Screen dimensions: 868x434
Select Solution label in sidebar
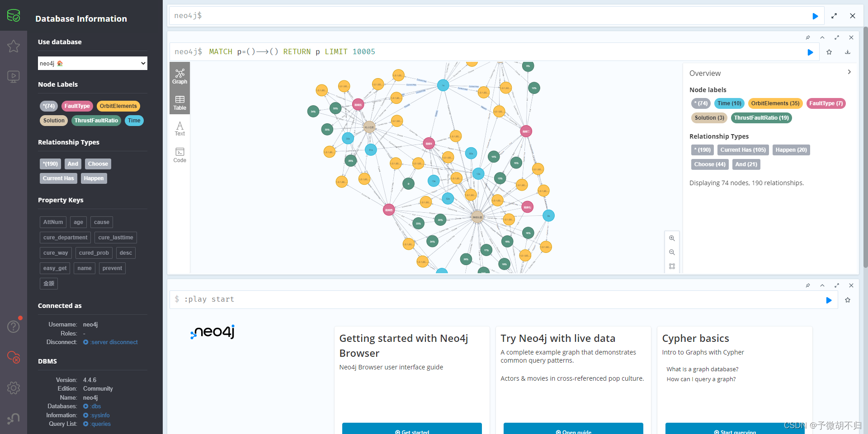coord(54,121)
